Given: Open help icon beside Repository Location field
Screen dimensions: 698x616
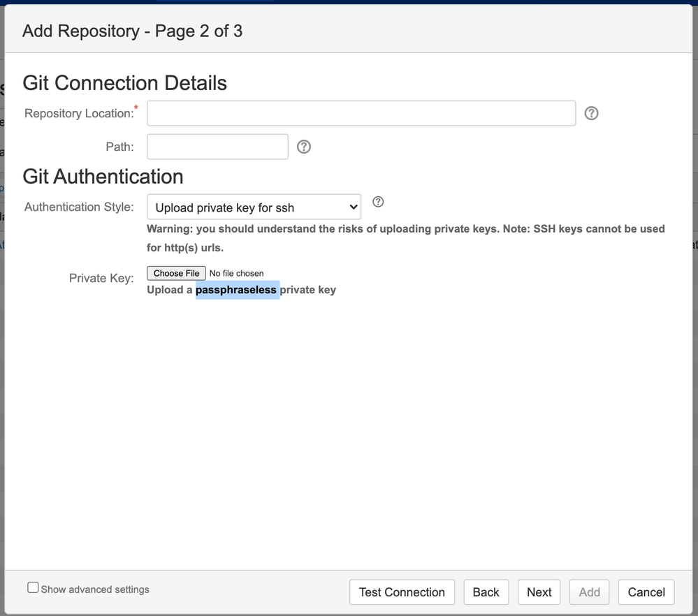Looking at the screenshot, I should click(x=591, y=114).
